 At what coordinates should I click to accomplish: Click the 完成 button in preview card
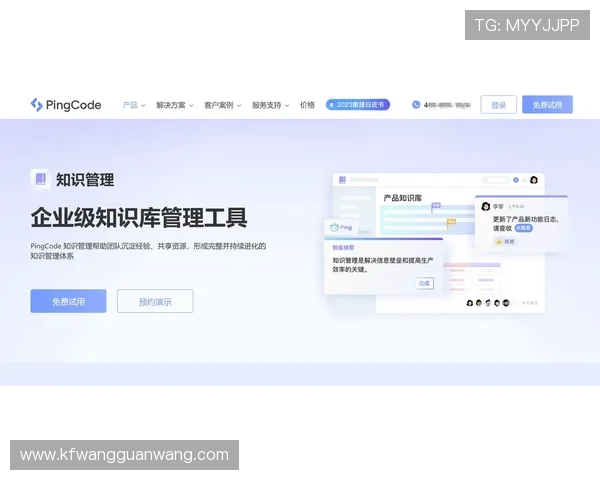(x=424, y=283)
